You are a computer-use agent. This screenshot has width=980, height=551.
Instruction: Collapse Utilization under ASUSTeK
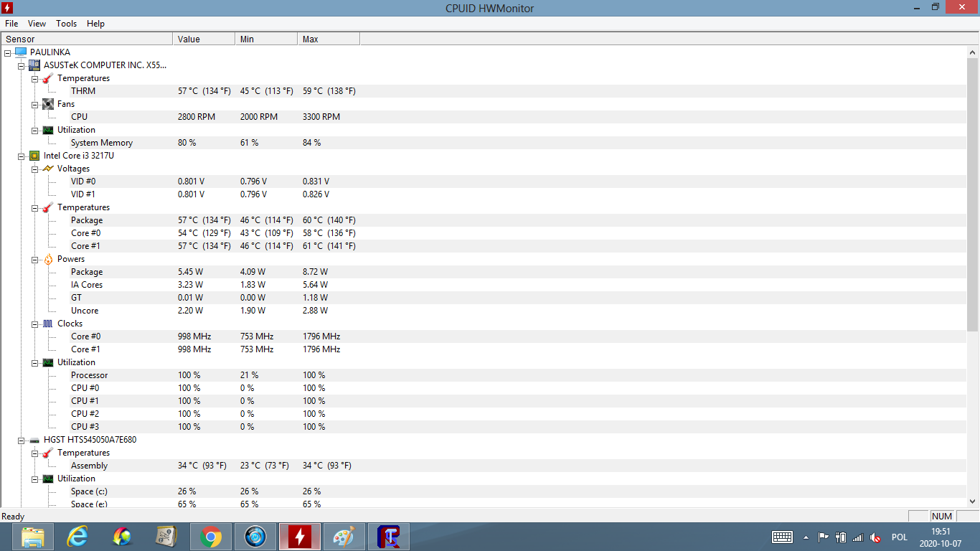coord(35,130)
